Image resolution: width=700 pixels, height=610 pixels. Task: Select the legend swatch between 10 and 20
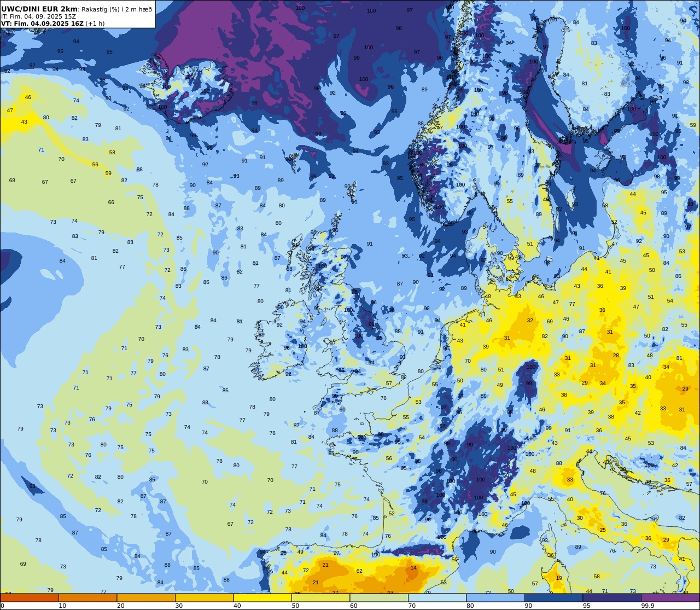tap(87, 598)
